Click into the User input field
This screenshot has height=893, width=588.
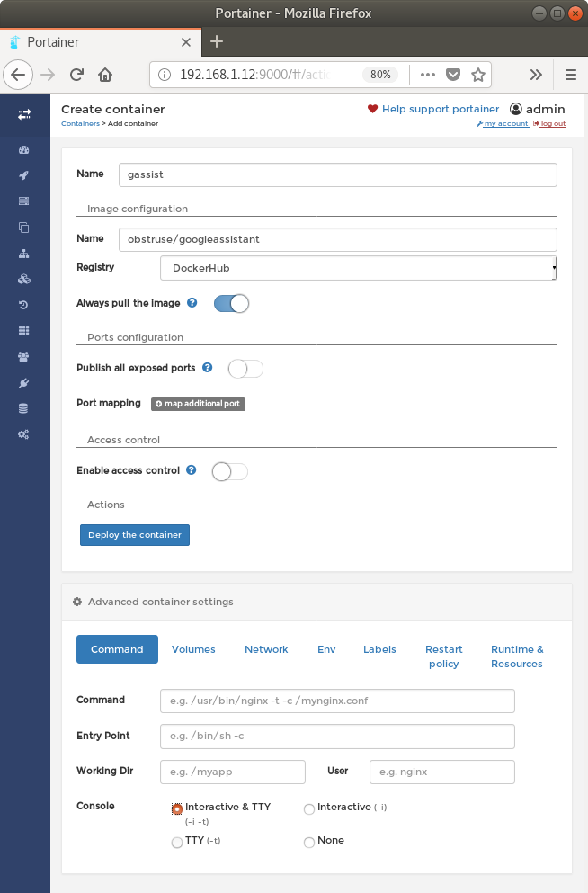(442, 772)
